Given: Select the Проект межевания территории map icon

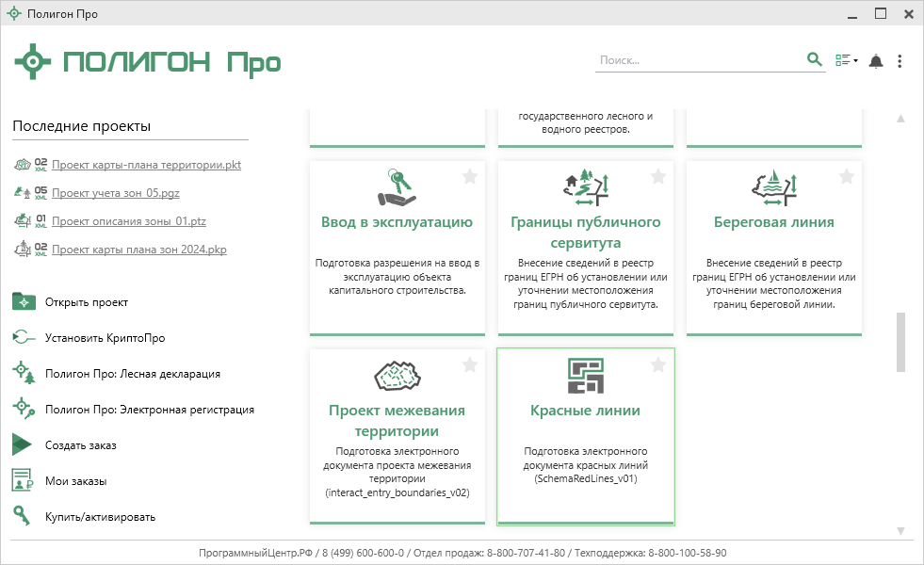Looking at the screenshot, I should (x=397, y=376).
